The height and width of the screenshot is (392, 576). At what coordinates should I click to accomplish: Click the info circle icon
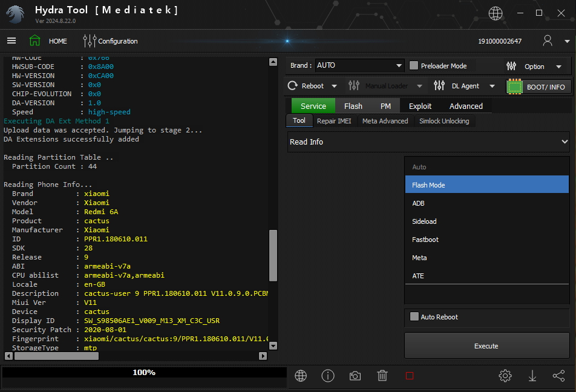click(x=328, y=376)
